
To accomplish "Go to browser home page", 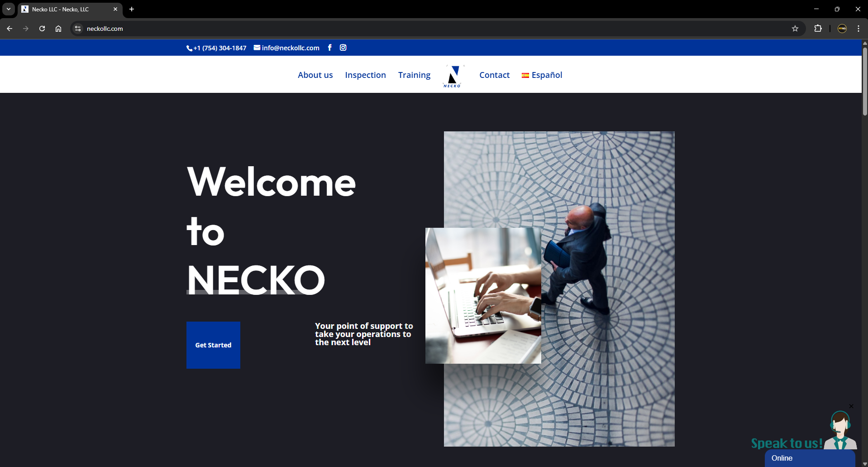I will coord(58,29).
